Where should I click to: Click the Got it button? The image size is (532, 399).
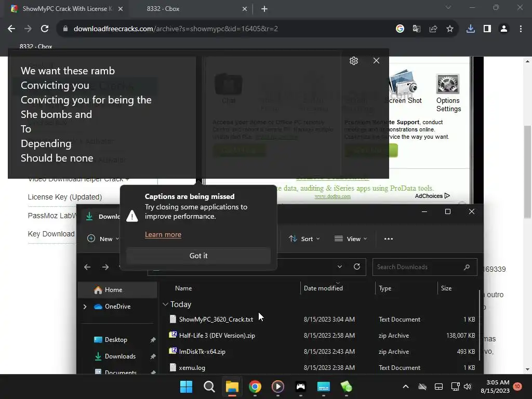198,256
